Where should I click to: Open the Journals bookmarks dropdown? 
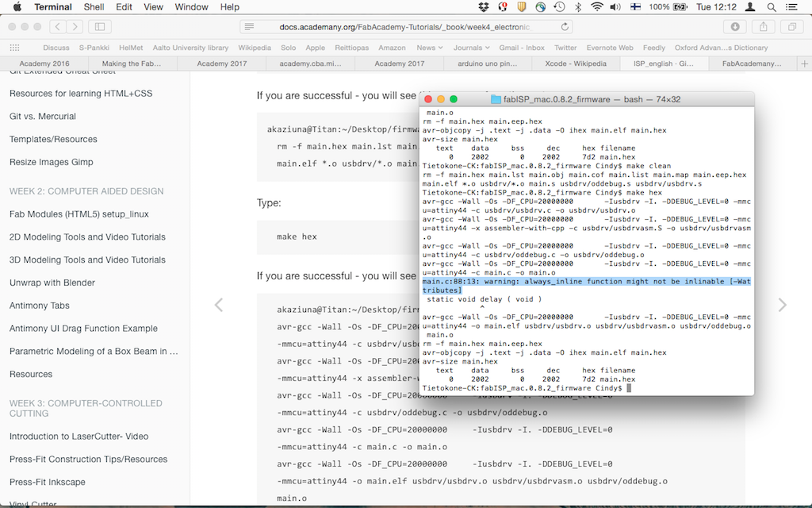471,47
